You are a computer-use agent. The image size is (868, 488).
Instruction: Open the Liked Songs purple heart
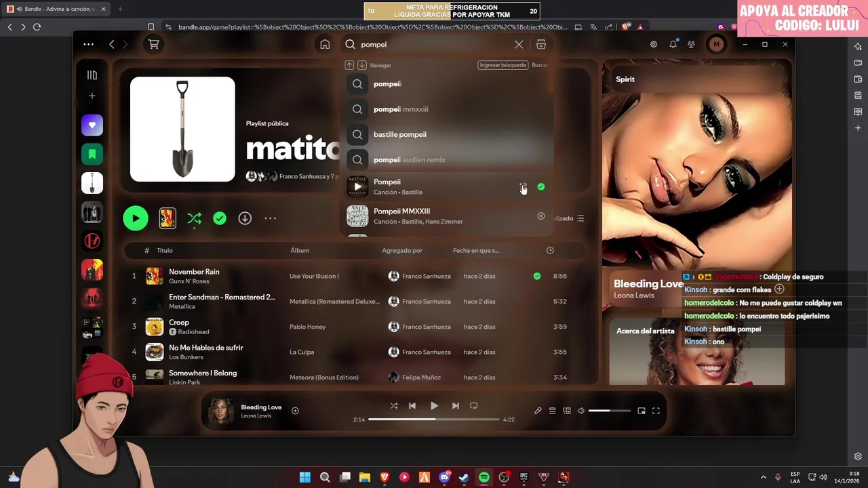pos(92,125)
